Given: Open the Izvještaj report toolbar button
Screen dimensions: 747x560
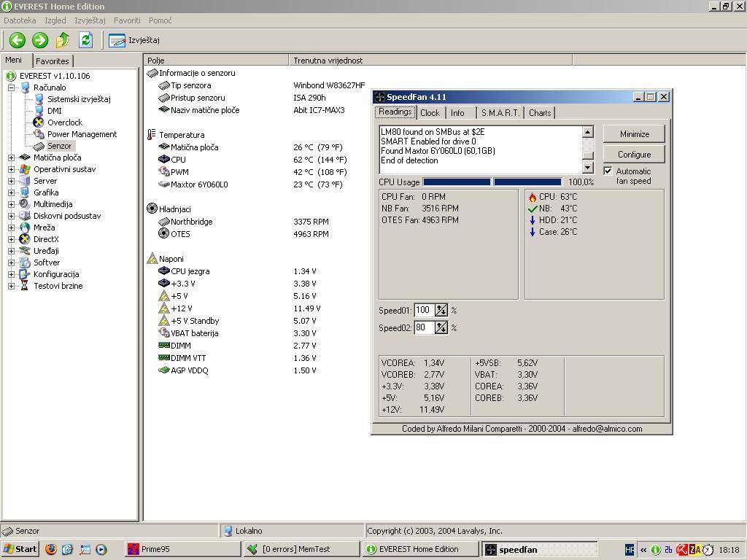Looking at the screenshot, I should pos(135,40).
